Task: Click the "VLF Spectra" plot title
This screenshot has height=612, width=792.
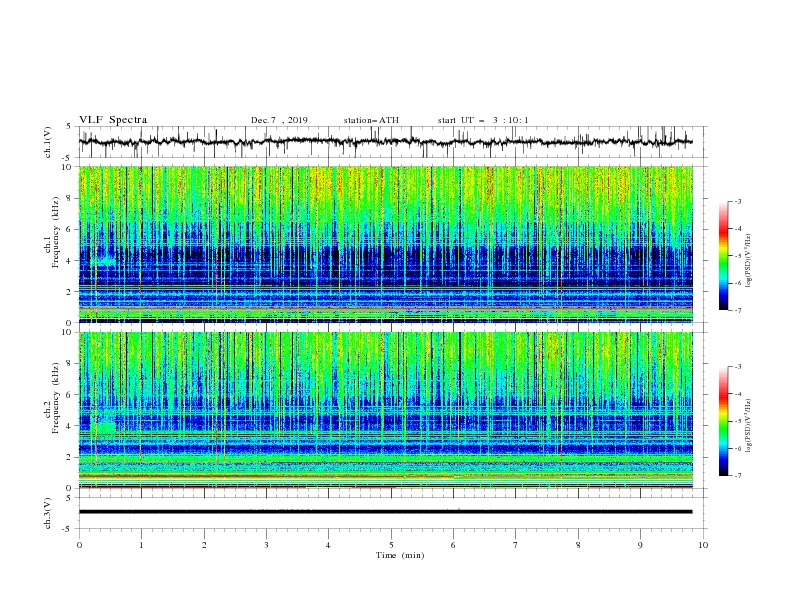Action: click(x=113, y=120)
